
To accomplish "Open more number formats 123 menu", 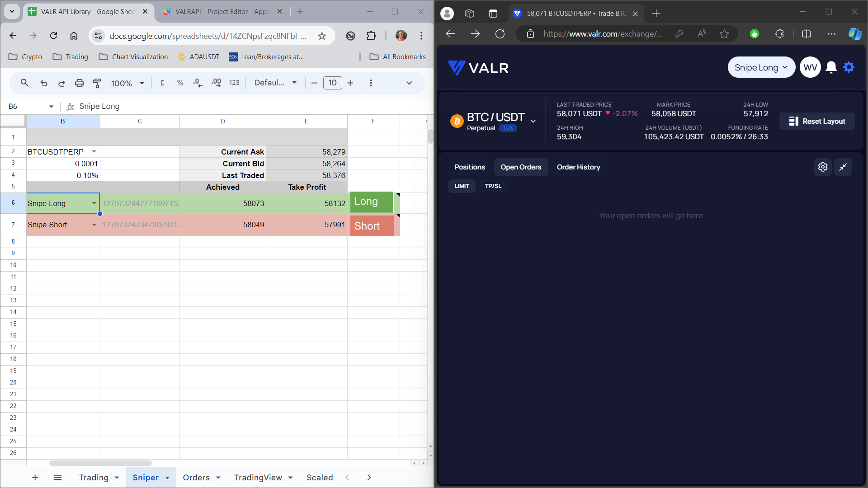I will point(234,83).
